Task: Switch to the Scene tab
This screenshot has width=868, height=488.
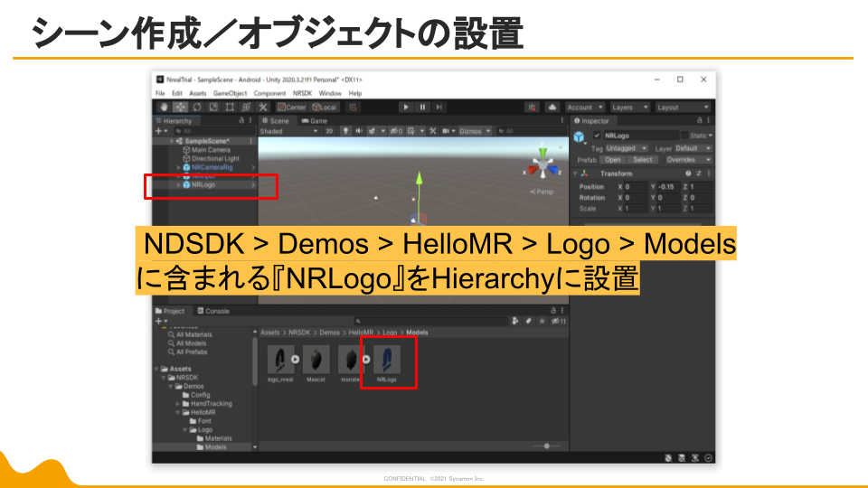Action: pos(276,120)
